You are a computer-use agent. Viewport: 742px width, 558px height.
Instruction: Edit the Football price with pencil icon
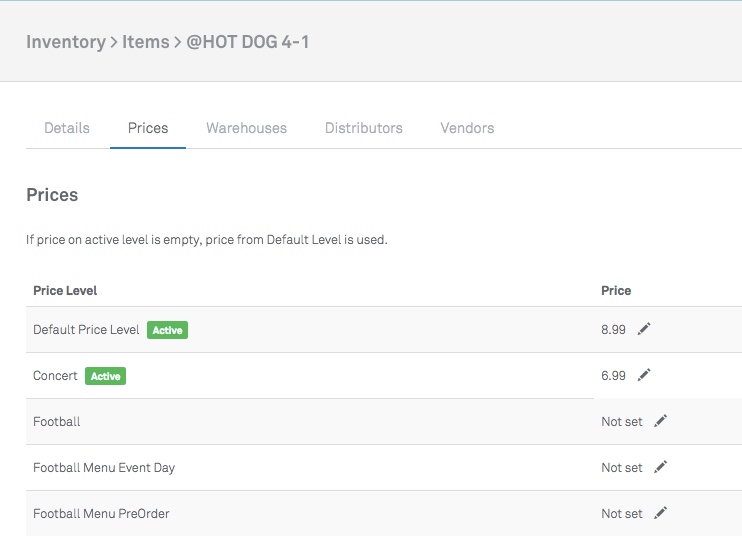[x=660, y=421]
